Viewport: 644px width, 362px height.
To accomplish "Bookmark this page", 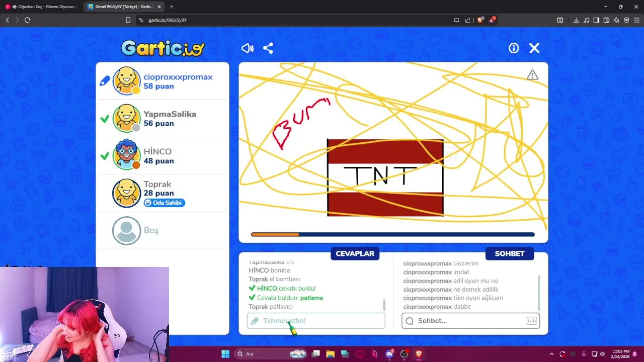I will pos(128,20).
